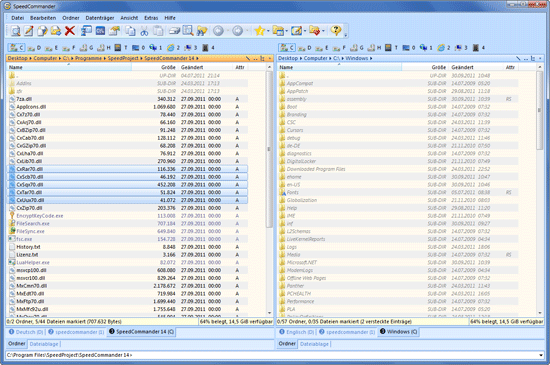Select the Microsoft.NET folder in right panel
The width and height of the screenshot is (550, 365).
coord(398,263)
